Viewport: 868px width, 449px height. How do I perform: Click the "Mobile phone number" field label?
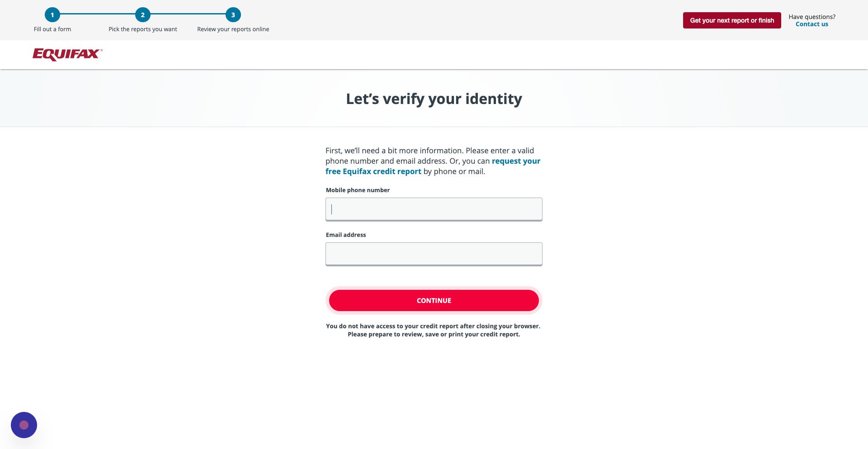[x=358, y=190]
